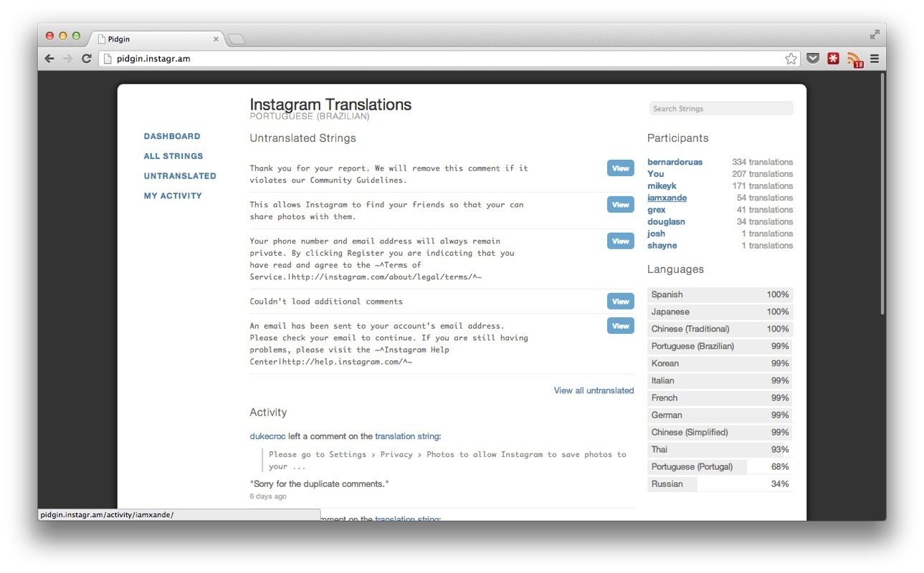Go to All Strings

tap(173, 156)
